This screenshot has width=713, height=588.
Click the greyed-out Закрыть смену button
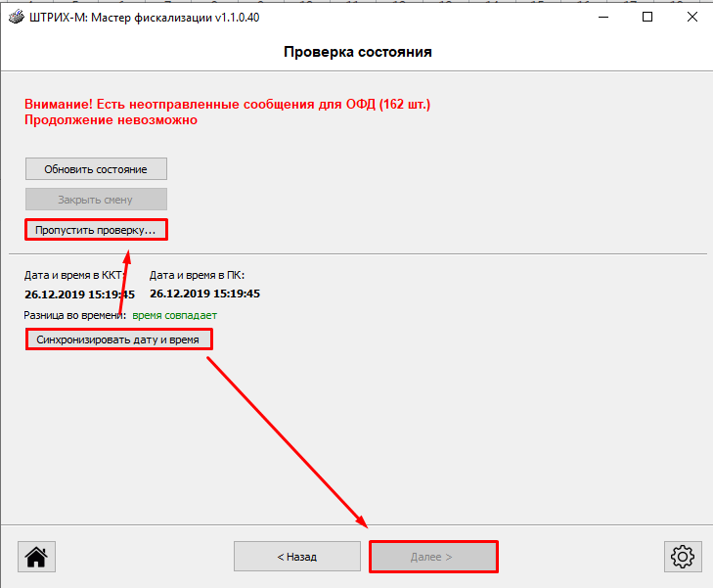point(96,200)
